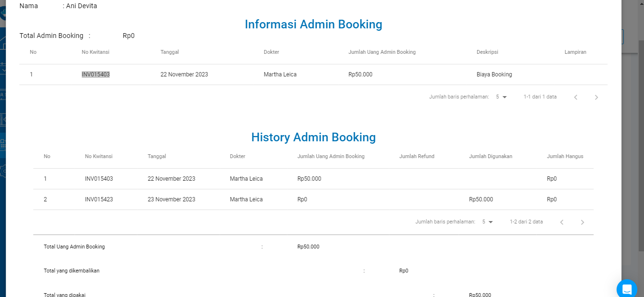Go to previous page of Informasi Admin Booking table
The image size is (644, 297).
click(x=575, y=97)
